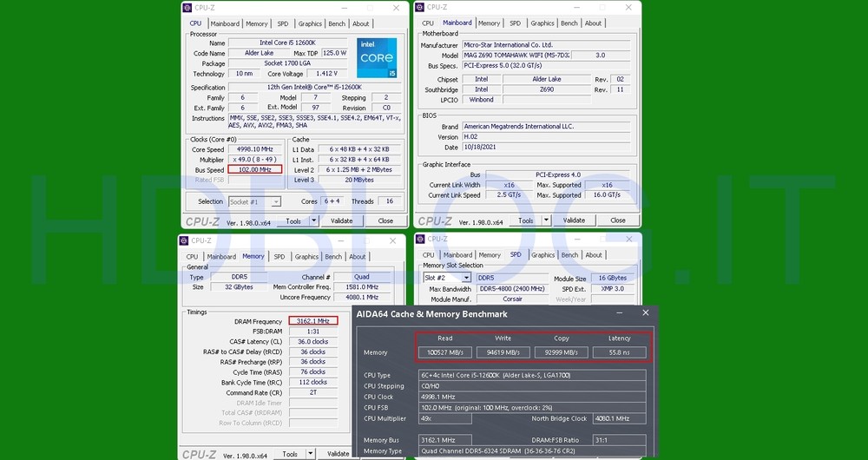This screenshot has width=868, height=460.
Task: Switch to the Memory tab in the CPU window
Action: [x=257, y=23]
